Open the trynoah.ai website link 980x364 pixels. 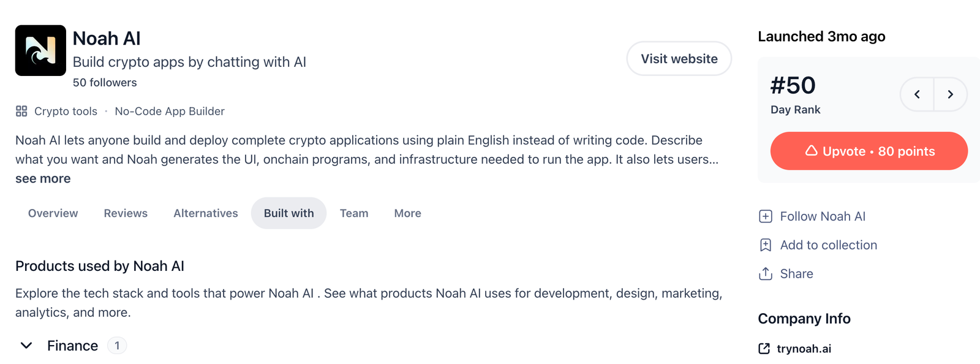pyautogui.click(x=804, y=349)
